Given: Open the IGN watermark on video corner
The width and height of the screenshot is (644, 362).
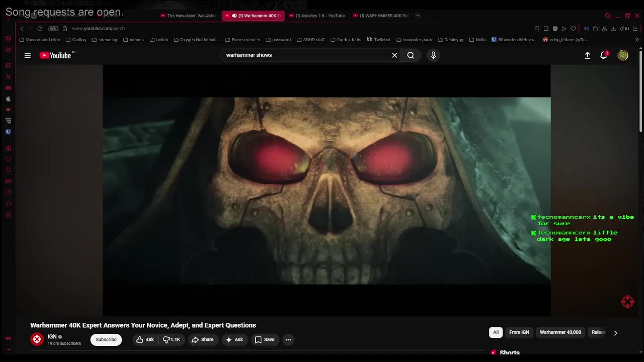Looking at the screenshot, I should (x=627, y=302).
